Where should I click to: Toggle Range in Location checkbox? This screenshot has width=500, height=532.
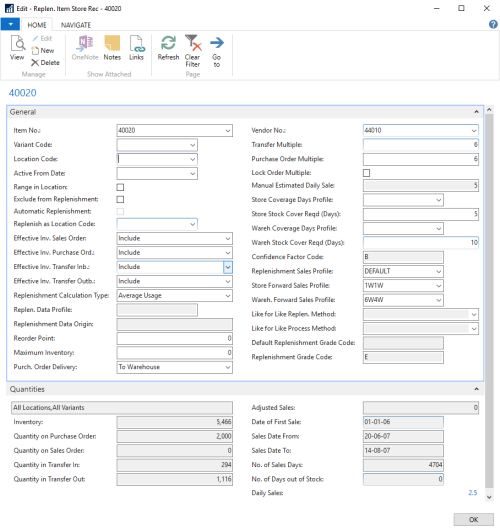click(x=120, y=187)
